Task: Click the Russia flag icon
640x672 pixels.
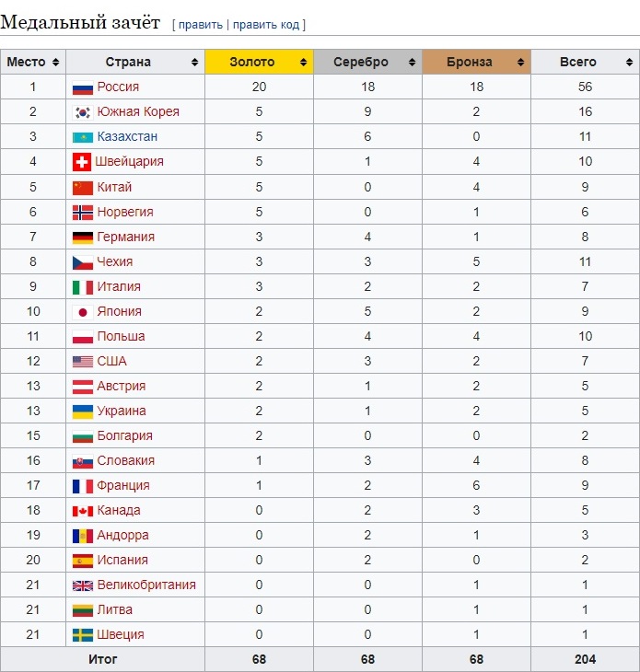Action: coord(83,87)
